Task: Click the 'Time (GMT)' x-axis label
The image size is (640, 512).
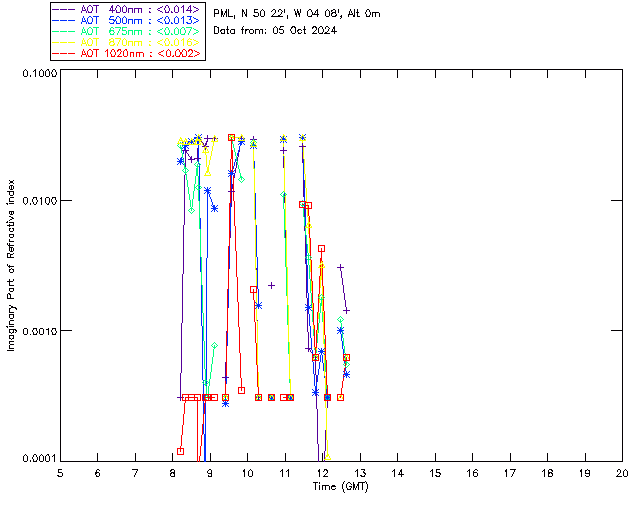Action: (x=341, y=485)
